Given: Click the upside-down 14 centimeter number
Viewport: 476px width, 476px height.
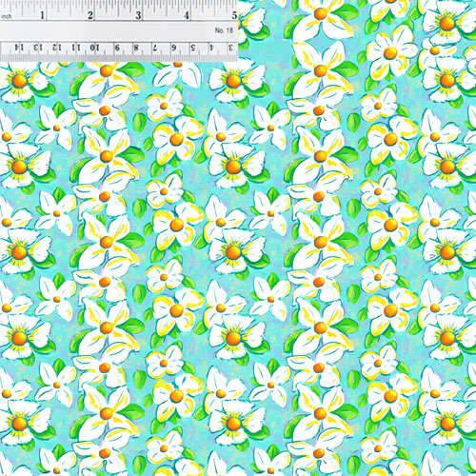Looking at the screenshot, I should (19, 48).
